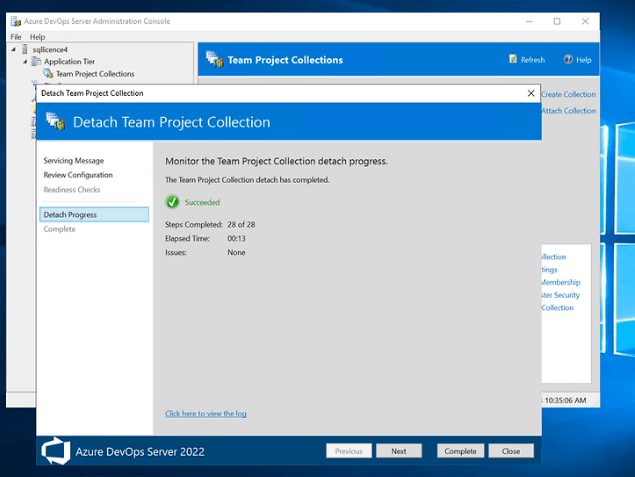Click the Help question mark icon
This screenshot has width=635, height=477.
(568, 59)
